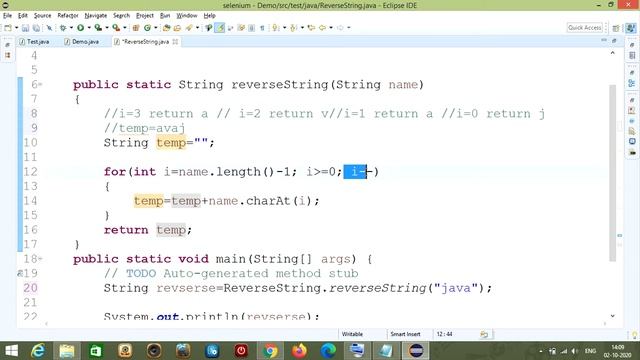
Task: Create a new Java package icon
Action: [x=136, y=28]
